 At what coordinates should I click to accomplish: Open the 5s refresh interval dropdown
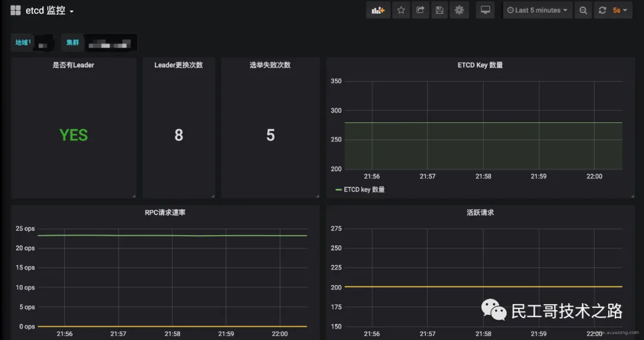click(620, 10)
